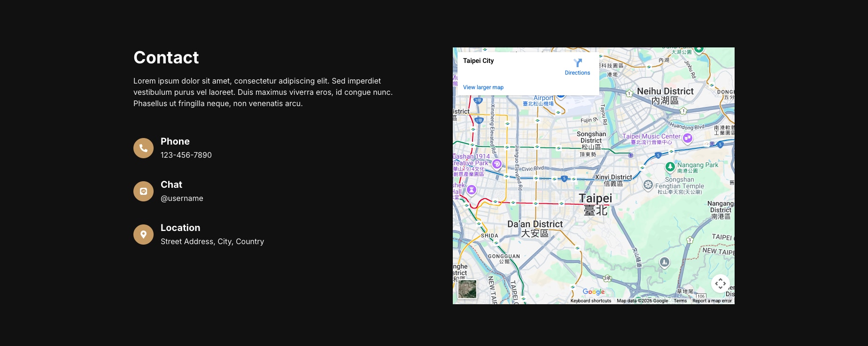Toggle map camera controls button
868x346 pixels.
pyautogui.click(x=721, y=284)
